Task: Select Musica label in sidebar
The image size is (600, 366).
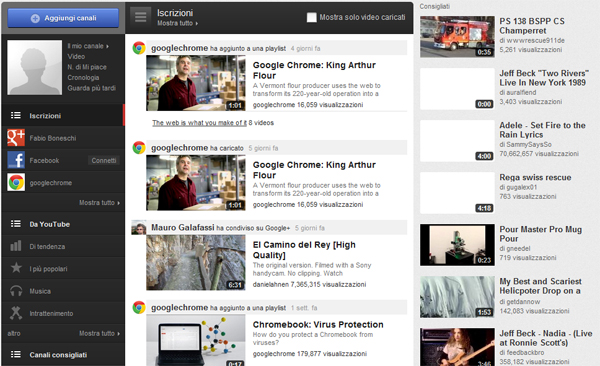Action: coord(40,291)
